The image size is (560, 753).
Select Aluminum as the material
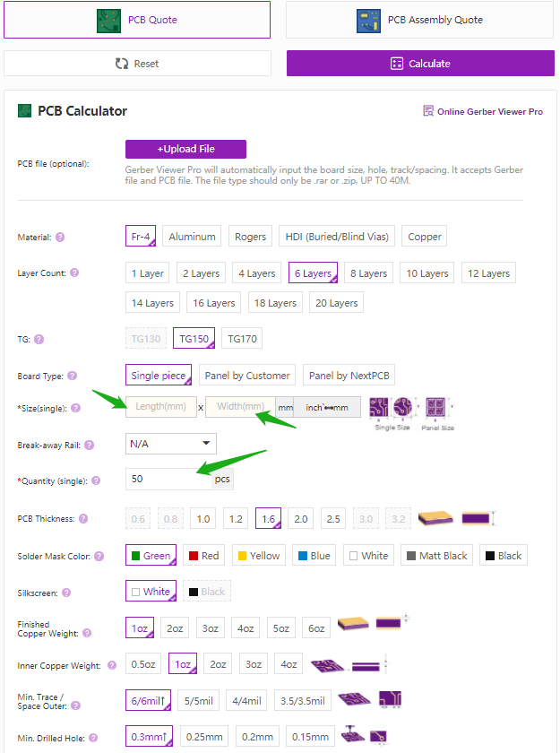point(193,237)
